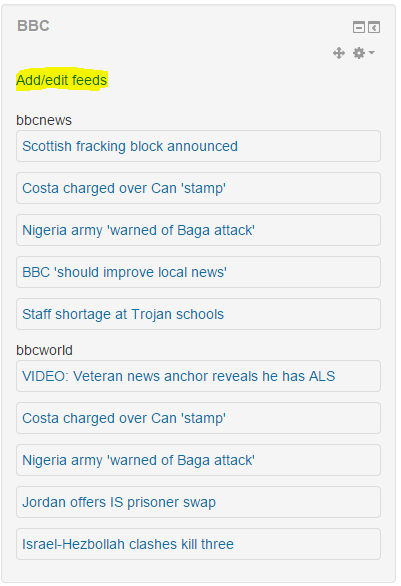Screen dimensions: 401x586
Task: Expand the dropdown caret beside the gear
Action: [371, 53]
